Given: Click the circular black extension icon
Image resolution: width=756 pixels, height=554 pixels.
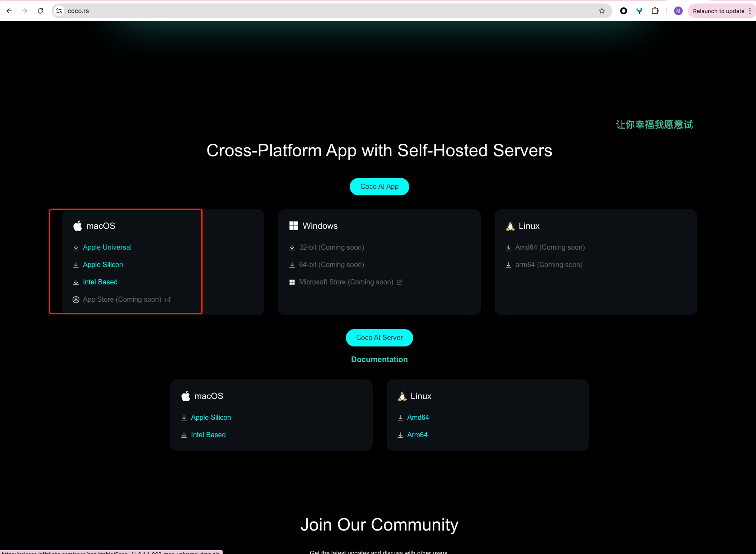Looking at the screenshot, I should click(x=623, y=11).
